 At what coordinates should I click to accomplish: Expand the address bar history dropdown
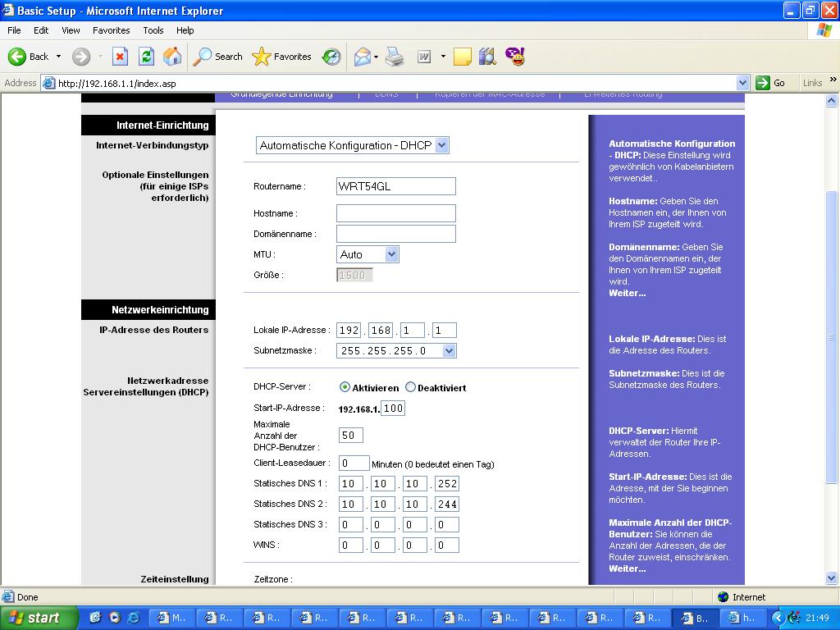coord(742,83)
